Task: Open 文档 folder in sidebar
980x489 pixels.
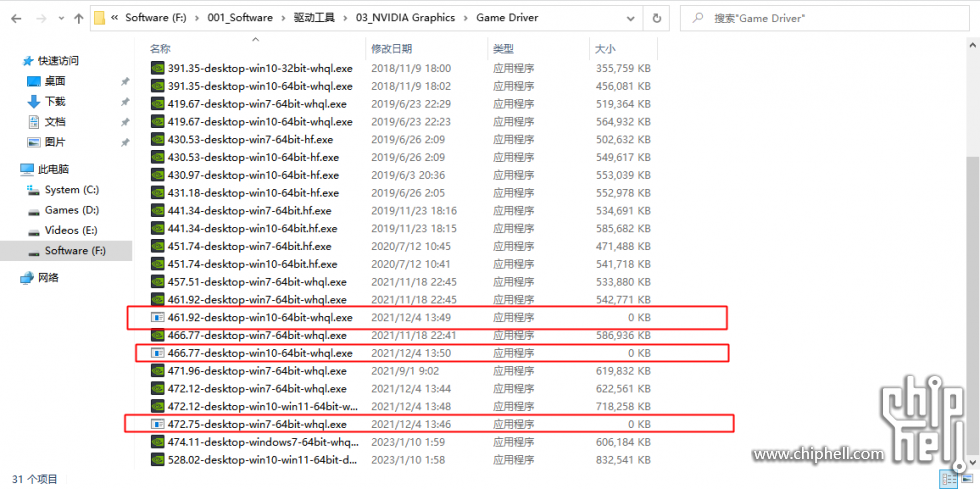Action: pos(55,122)
